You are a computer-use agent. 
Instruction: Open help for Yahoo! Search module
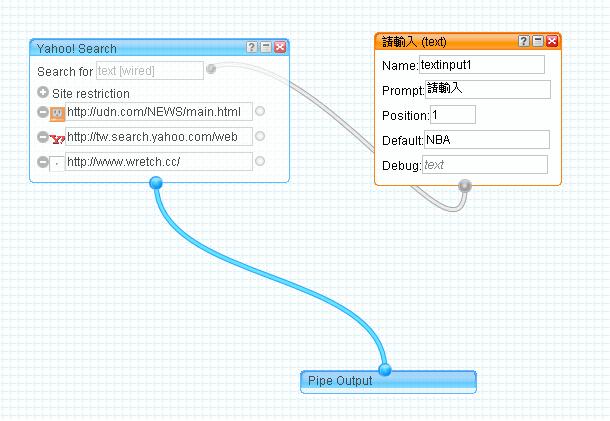251,47
